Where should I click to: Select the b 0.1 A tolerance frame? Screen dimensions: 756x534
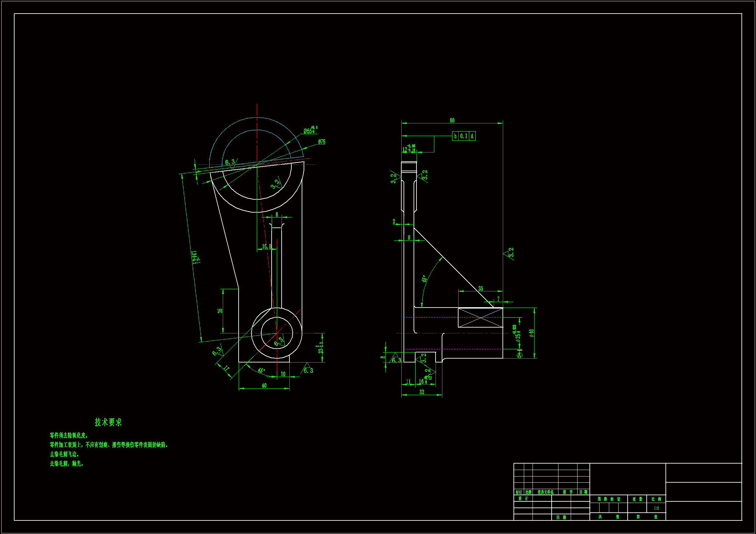(464, 136)
